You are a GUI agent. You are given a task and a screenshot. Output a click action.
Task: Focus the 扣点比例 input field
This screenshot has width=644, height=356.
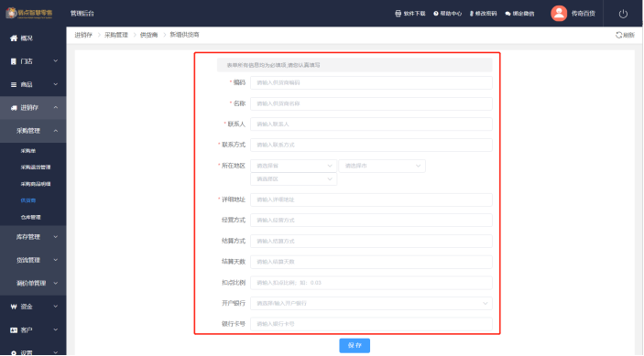click(371, 283)
